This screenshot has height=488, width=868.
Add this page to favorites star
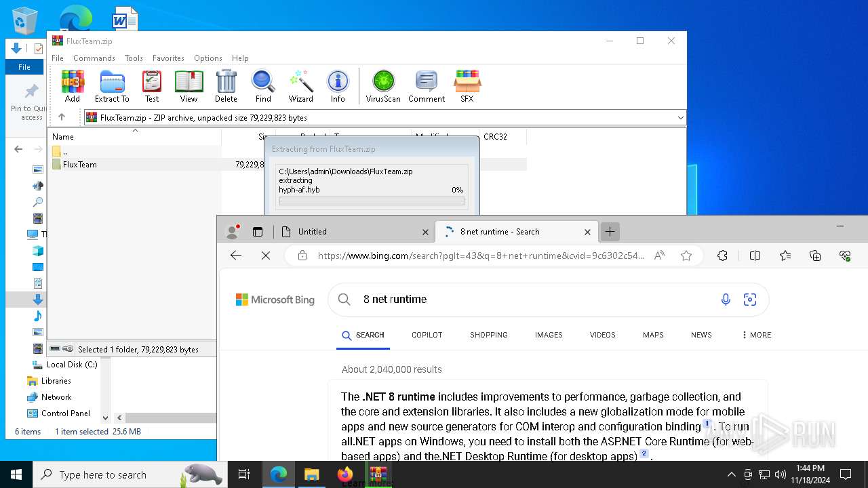click(686, 256)
